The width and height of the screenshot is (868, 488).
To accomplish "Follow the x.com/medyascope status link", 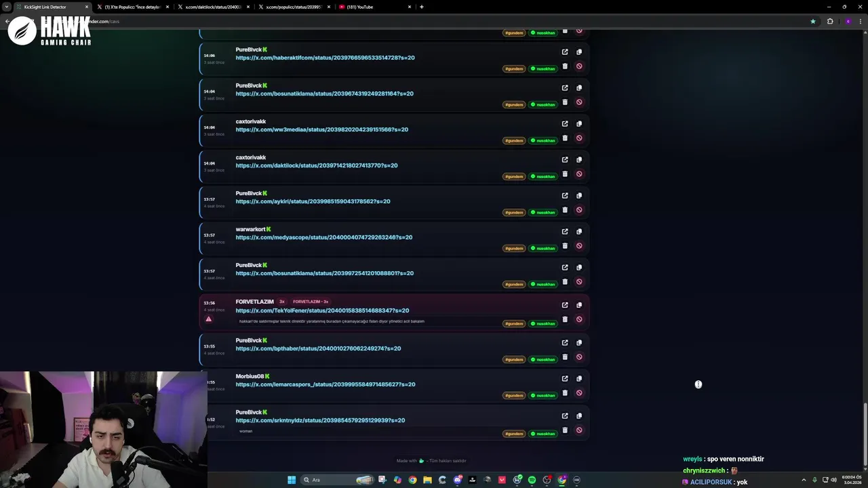I will tap(323, 237).
